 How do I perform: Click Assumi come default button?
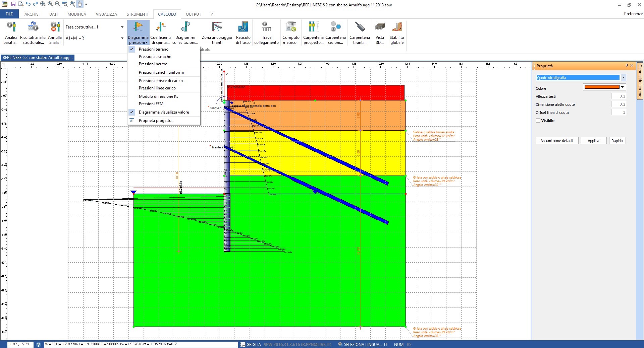coord(557,141)
